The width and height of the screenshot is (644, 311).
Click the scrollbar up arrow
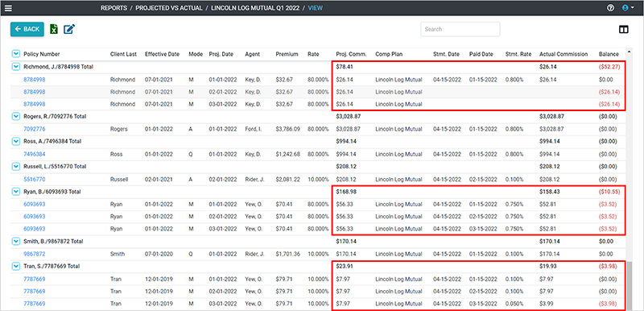(630, 51)
